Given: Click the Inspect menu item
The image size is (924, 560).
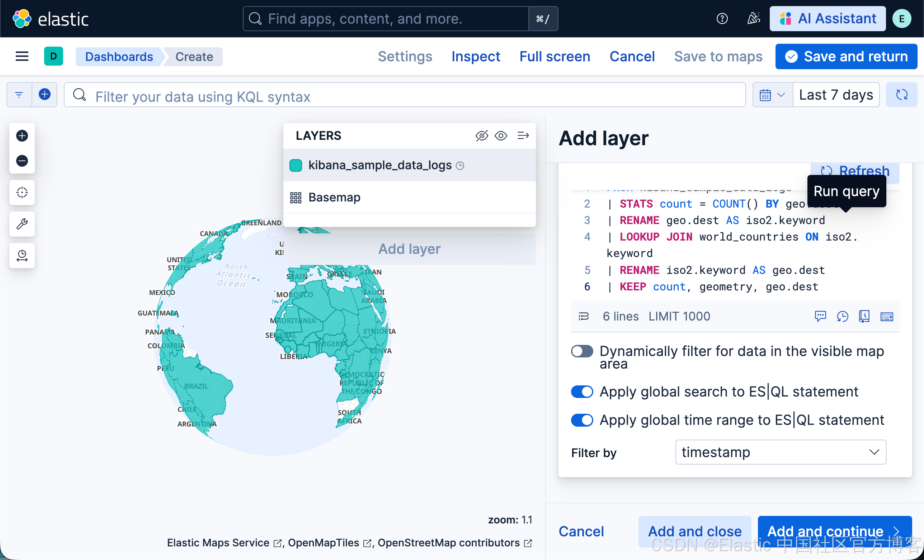Looking at the screenshot, I should (476, 57).
